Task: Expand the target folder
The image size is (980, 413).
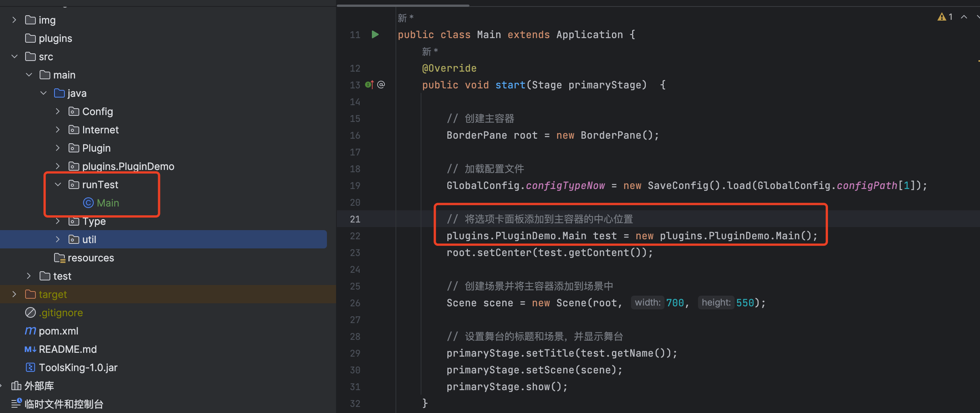Action: tap(14, 294)
